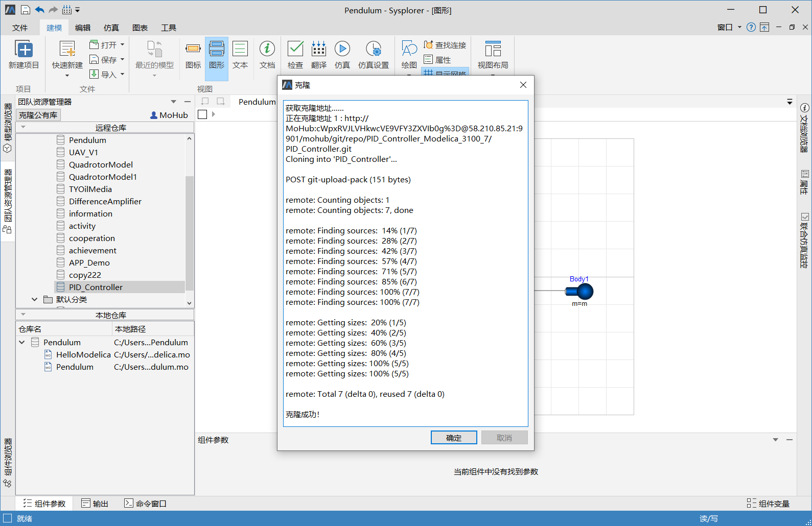Viewport: 812px width, 526px height.
Task: Switch to the 工具 ribbon tab
Action: (169, 28)
